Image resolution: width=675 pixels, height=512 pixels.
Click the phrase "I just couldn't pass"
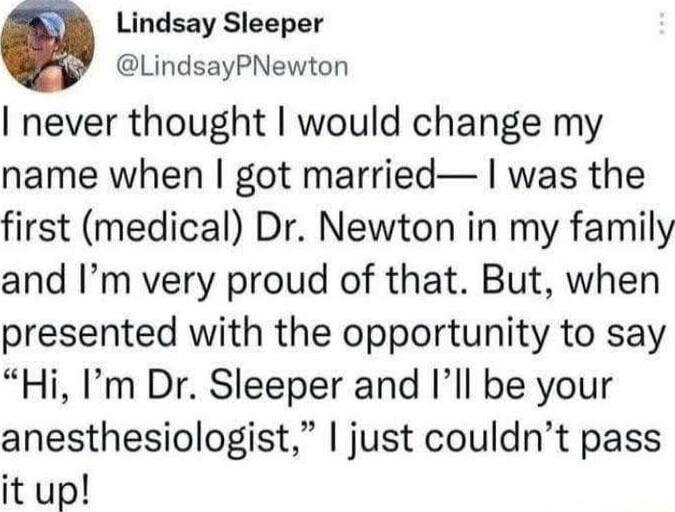[493, 440]
